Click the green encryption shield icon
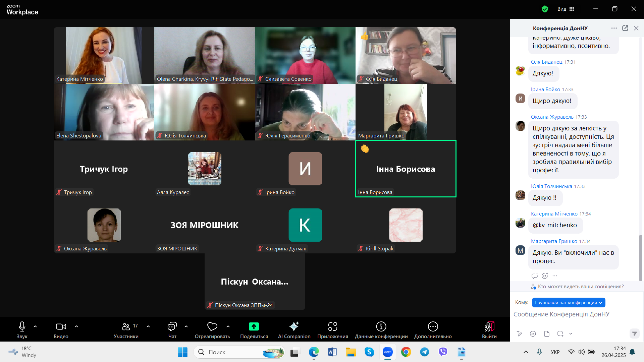Viewport: 644px width, 362px height. [x=545, y=9]
